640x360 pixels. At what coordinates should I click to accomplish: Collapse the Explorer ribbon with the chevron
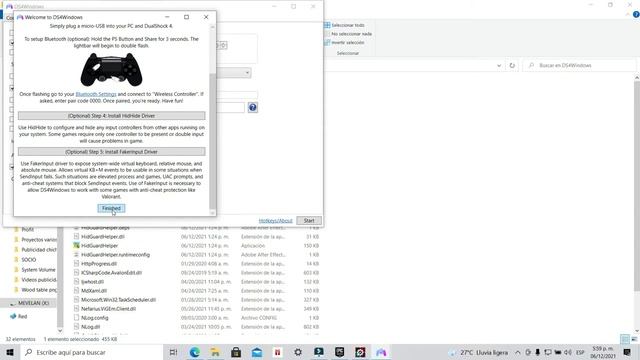click(627, 14)
